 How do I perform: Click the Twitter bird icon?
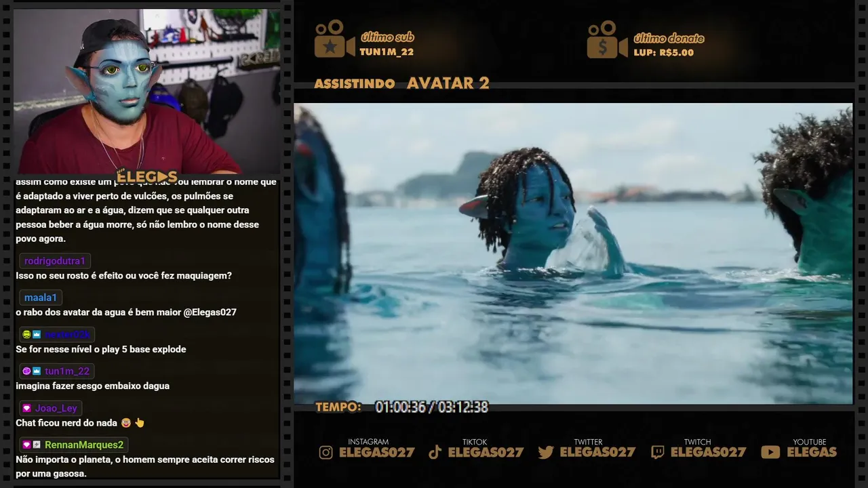546,452
